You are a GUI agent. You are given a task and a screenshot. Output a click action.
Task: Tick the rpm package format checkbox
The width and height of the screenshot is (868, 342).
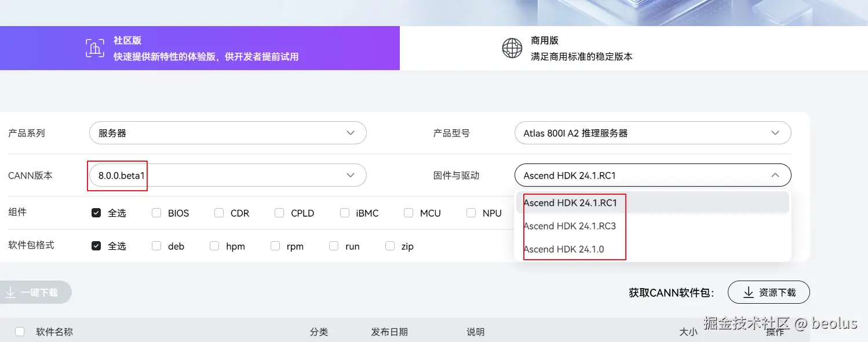point(275,246)
